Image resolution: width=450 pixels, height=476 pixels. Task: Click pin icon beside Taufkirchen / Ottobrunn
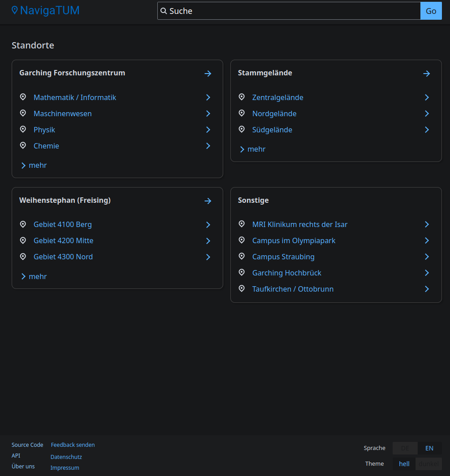pyautogui.click(x=242, y=288)
